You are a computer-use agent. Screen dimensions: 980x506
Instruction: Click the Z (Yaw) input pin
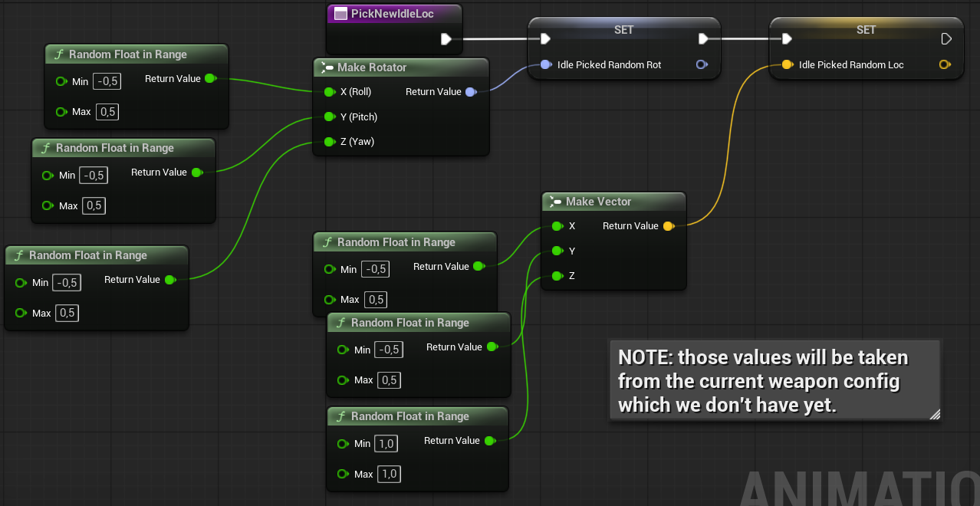coord(329,142)
